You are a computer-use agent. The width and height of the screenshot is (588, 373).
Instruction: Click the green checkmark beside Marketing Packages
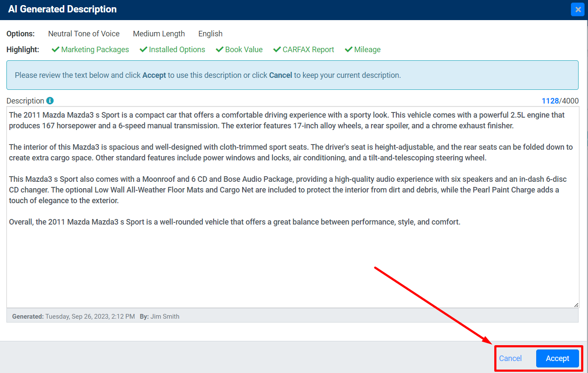click(55, 50)
